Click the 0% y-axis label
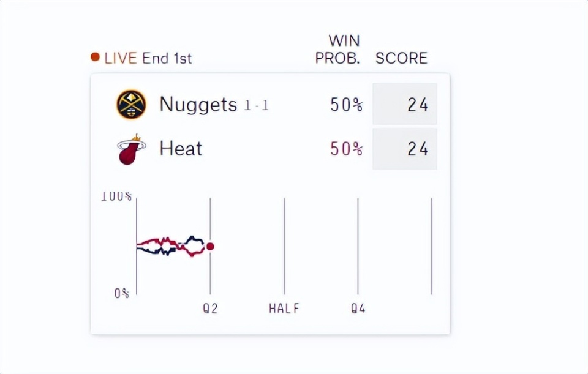 (122, 293)
